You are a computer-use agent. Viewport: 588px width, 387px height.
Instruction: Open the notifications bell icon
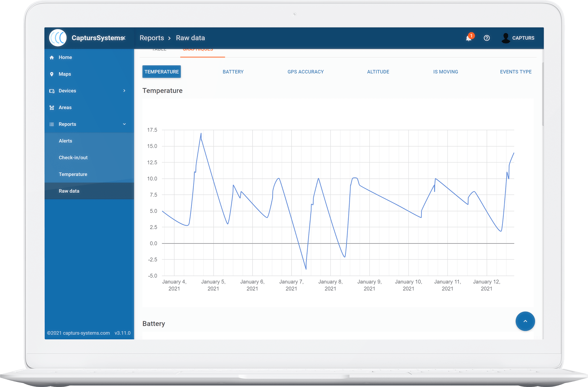click(468, 38)
